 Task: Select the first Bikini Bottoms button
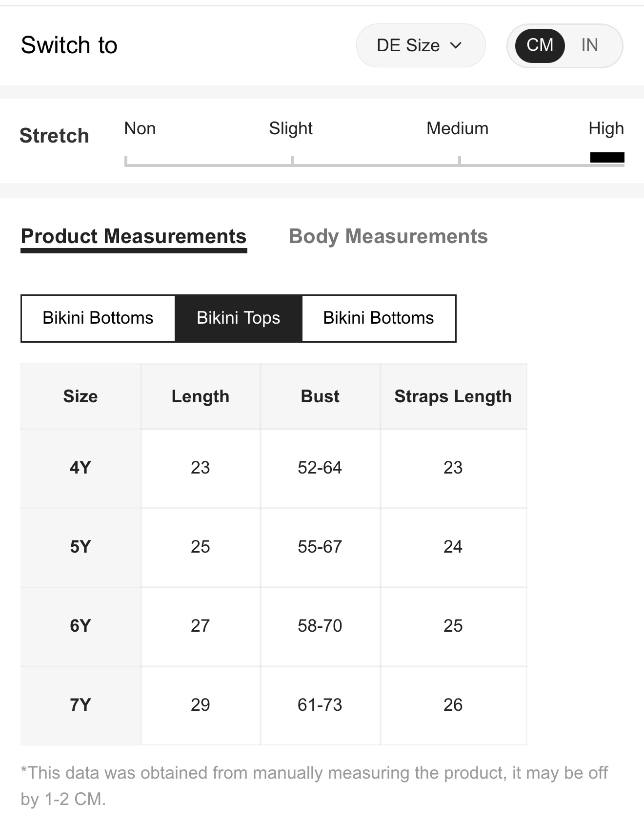(98, 318)
